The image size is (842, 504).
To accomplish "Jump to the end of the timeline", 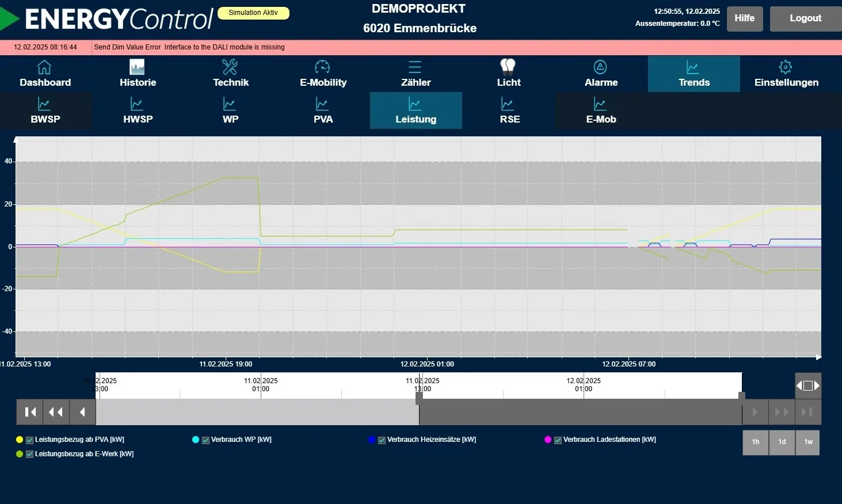I will 808,412.
